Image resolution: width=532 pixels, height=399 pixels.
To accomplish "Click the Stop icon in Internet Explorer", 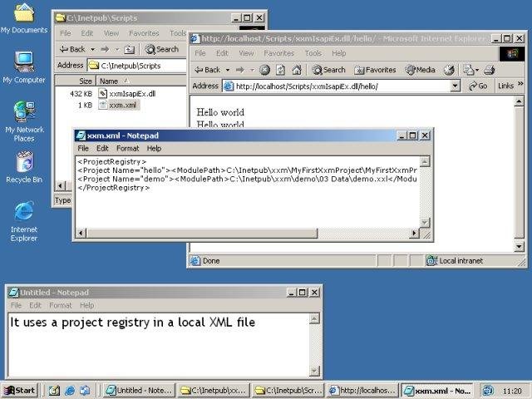I will [264, 70].
